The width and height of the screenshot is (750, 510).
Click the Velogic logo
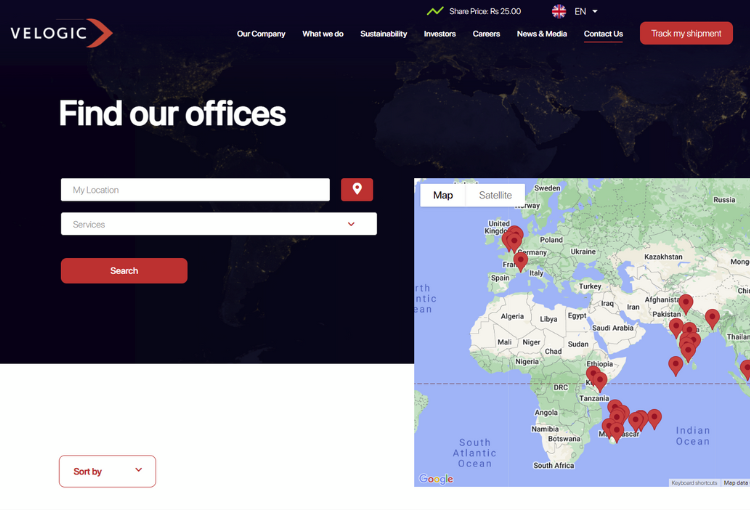61,33
